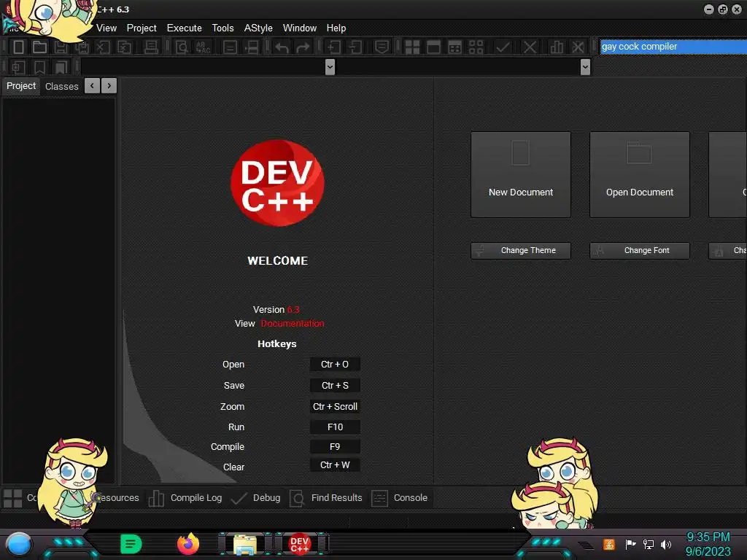Click the Ctr + W hotkey box

point(335,464)
